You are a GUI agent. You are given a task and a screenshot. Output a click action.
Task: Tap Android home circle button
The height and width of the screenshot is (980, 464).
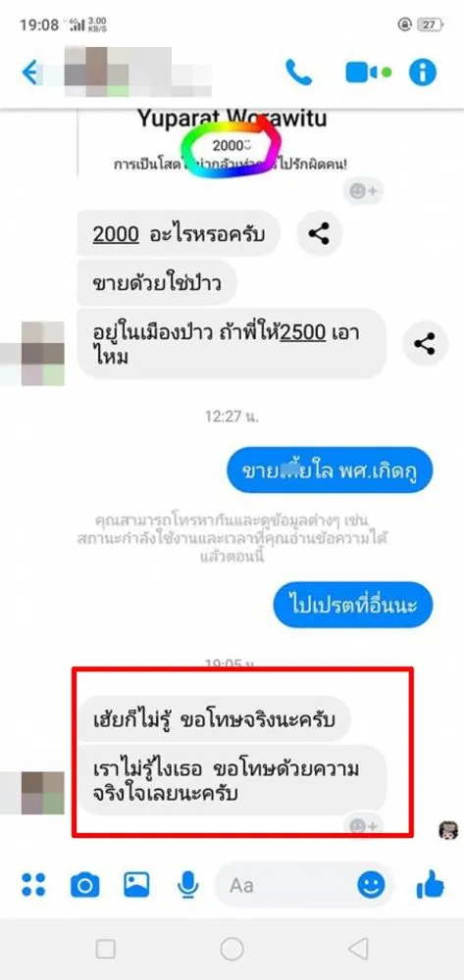pyautogui.click(x=232, y=950)
